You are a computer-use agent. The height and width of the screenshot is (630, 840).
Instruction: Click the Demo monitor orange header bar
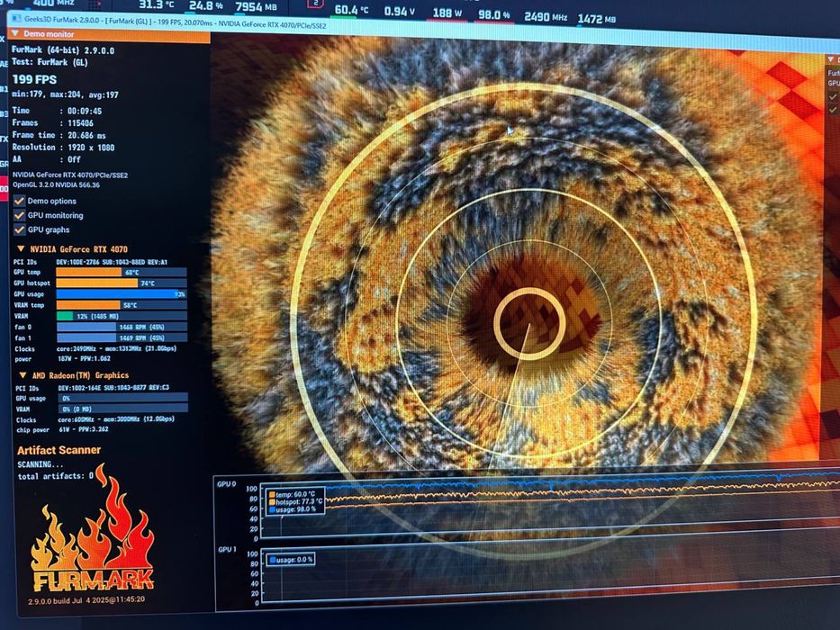pos(109,34)
